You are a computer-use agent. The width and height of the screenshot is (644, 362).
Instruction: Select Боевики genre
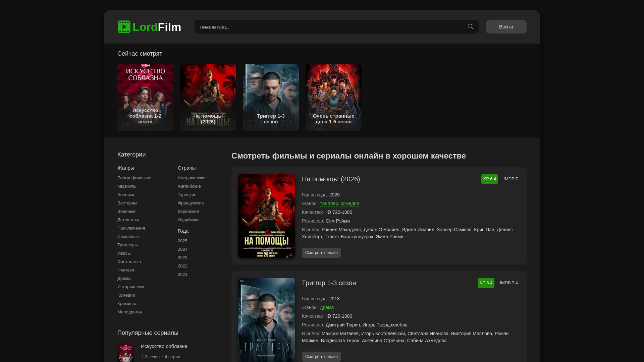click(126, 195)
